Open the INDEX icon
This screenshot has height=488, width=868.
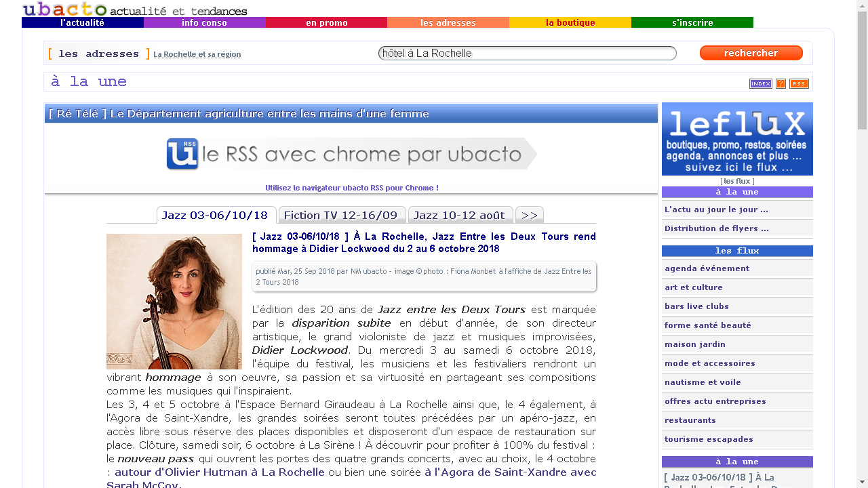click(x=760, y=83)
